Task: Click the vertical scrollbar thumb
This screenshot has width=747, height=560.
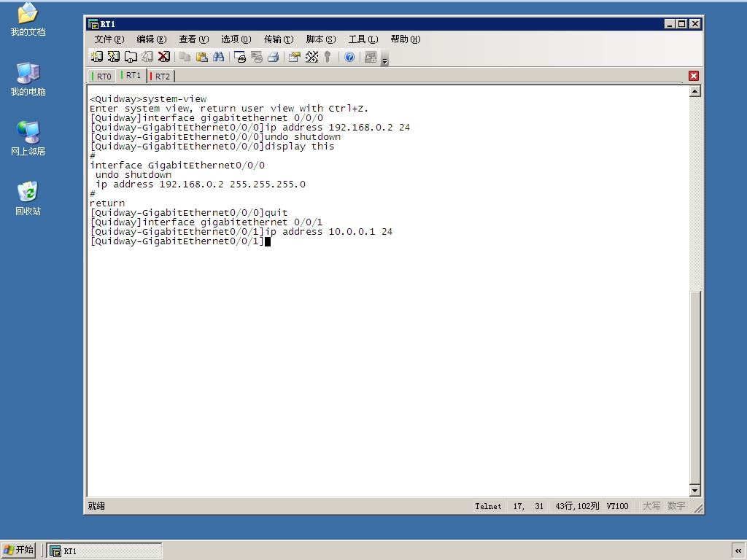Action: (x=695, y=386)
